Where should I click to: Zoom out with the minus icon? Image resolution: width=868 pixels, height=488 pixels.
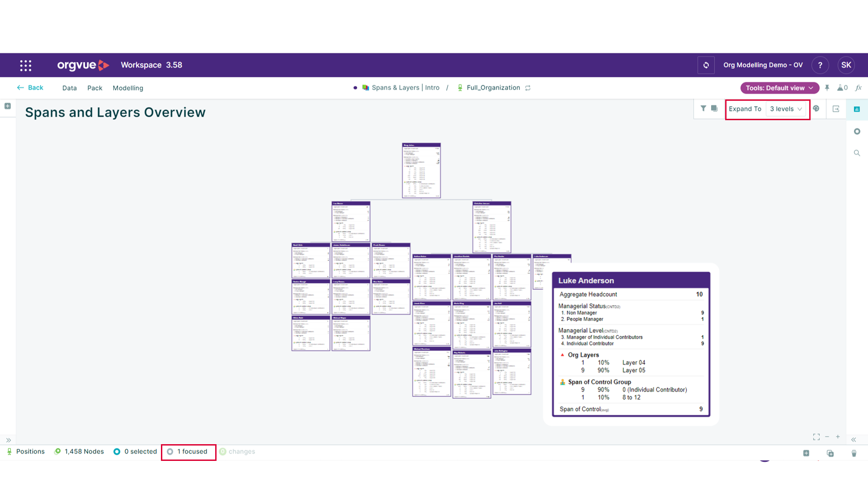827,437
